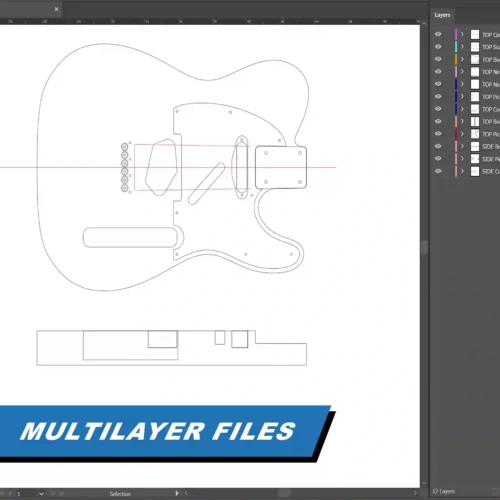Click the 12 Layers count label
500x500 pixels.
(x=443, y=491)
